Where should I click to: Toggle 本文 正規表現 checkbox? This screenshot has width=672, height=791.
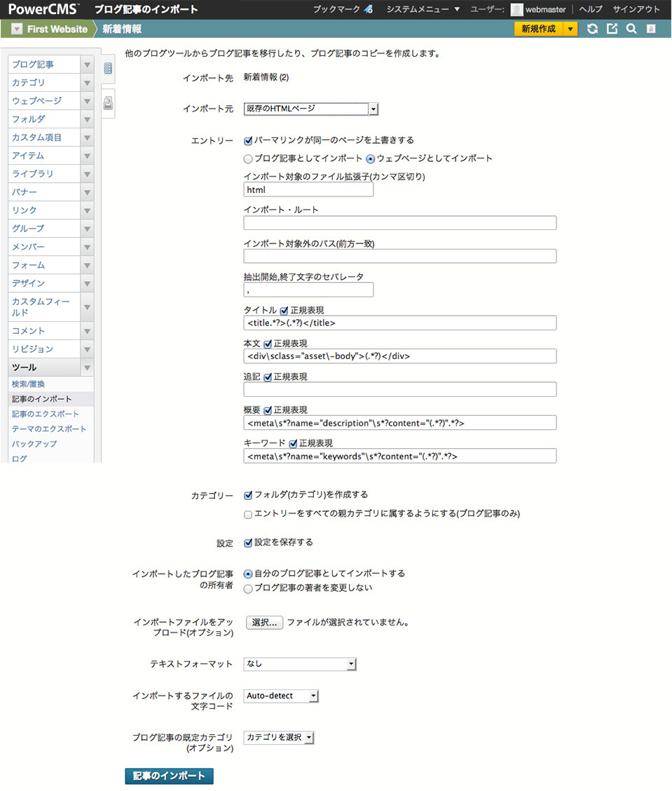268,344
